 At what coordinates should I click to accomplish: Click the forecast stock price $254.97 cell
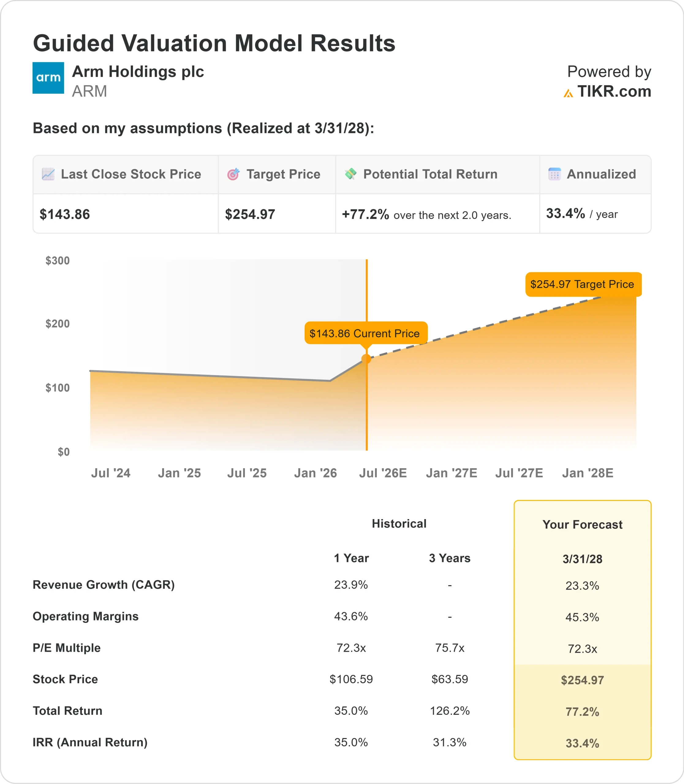582,680
